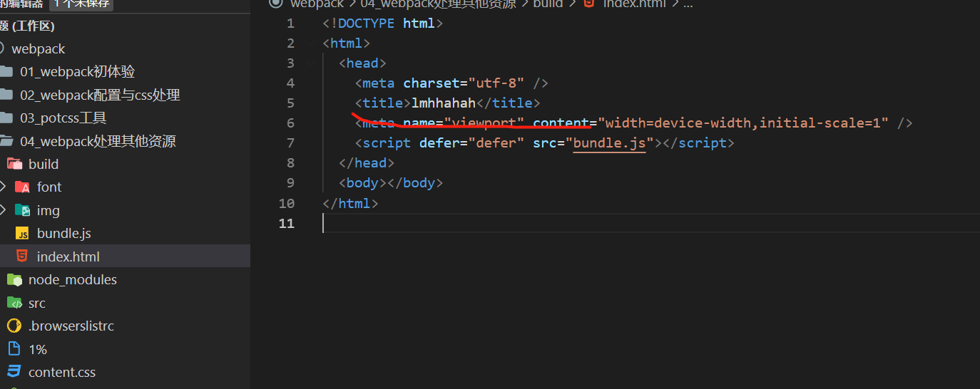Expand the font folder chevron
980x389 pixels.
4,187
